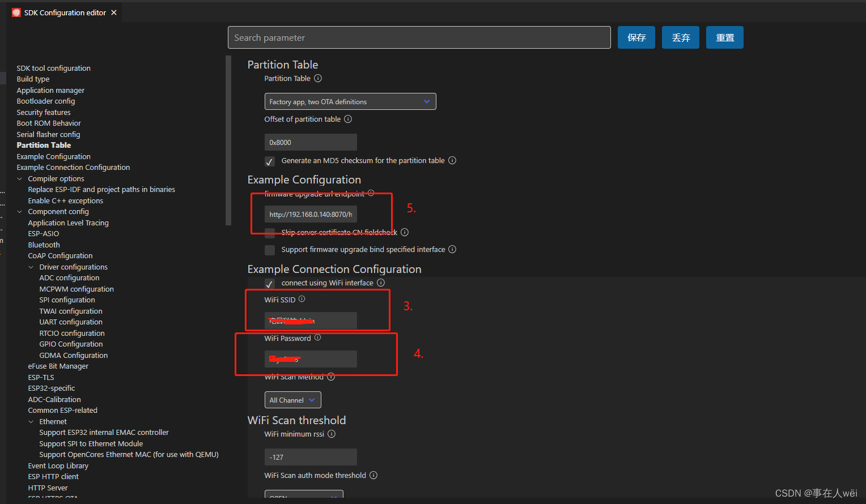Show info icon next to WiFi Password

pos(317,337)
